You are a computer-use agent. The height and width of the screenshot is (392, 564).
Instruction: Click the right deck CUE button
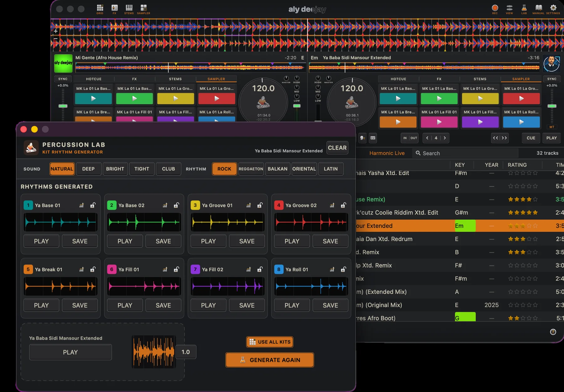point(531,138)
